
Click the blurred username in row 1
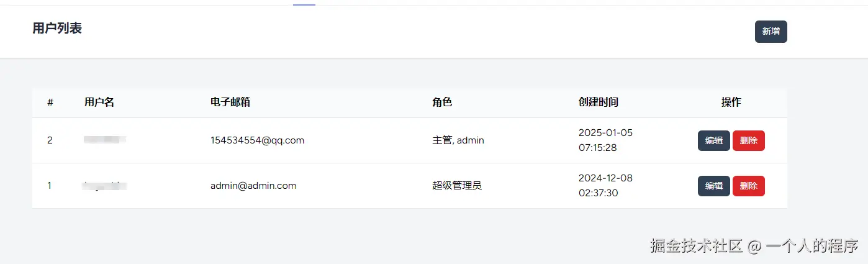coord(105,186)
